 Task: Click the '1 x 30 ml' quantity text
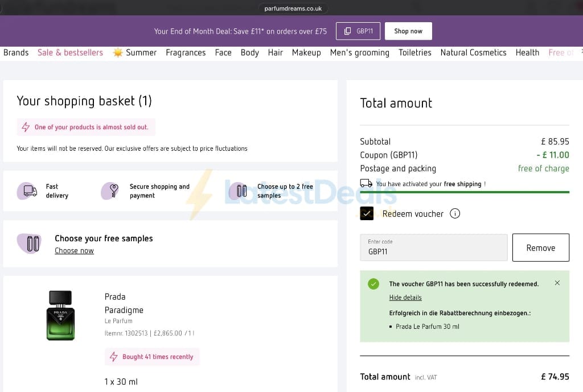(x=121, y=382)
